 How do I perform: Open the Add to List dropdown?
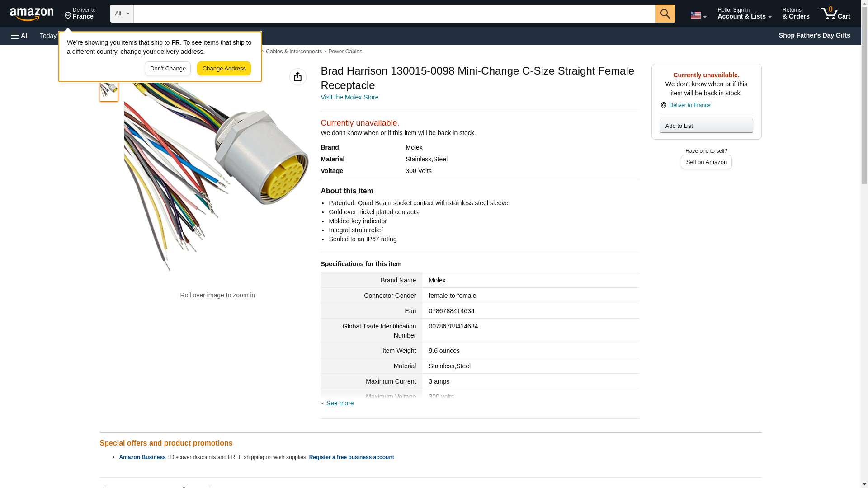[706, 126]
